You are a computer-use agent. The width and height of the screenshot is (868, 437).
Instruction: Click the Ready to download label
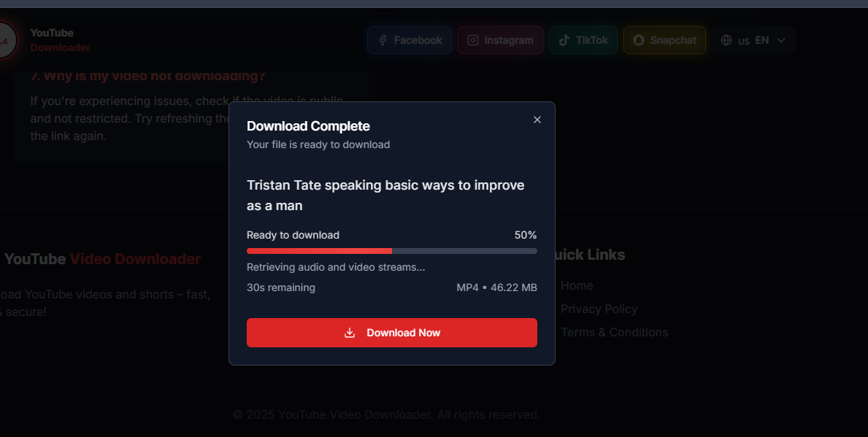point(293,235)
